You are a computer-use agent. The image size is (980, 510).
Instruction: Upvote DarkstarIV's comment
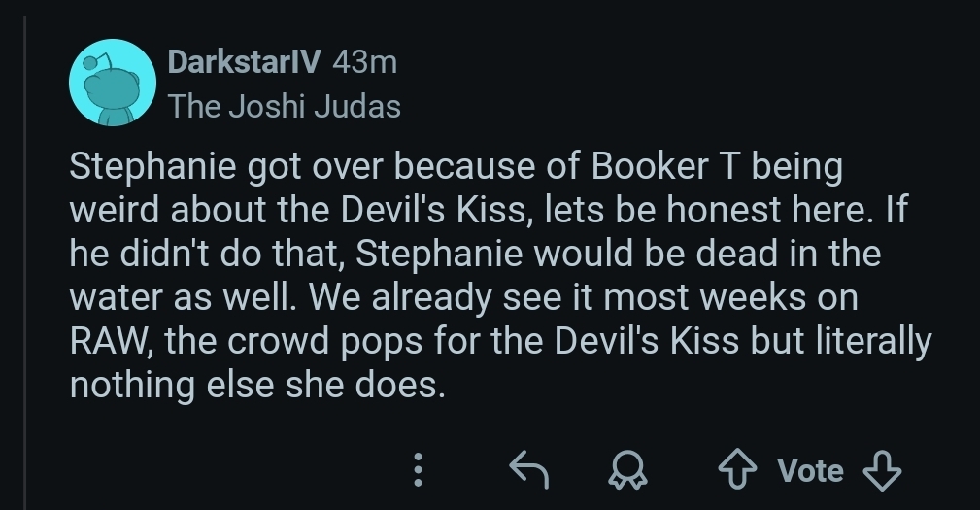click(737, 469)
